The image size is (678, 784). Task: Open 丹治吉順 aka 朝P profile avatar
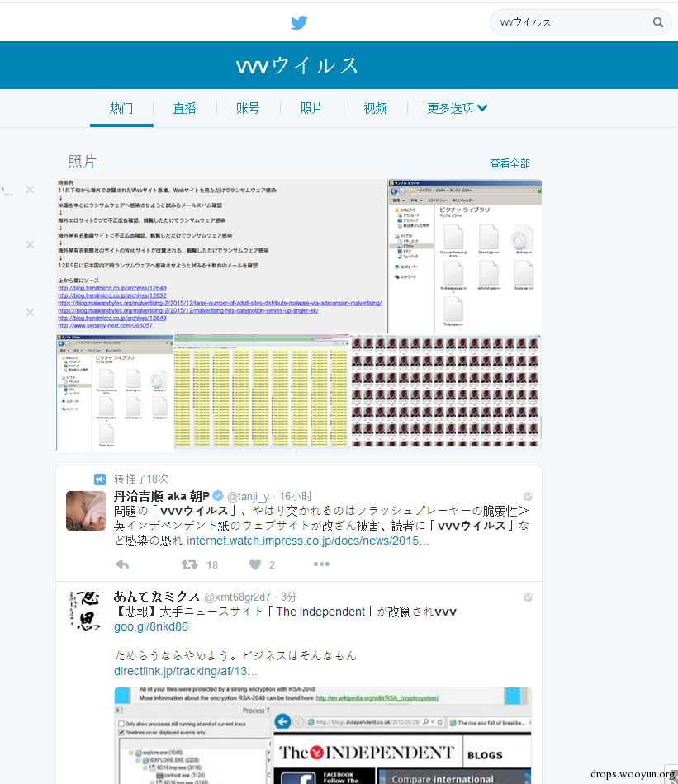pyautogui.click(x=86, y=511)
